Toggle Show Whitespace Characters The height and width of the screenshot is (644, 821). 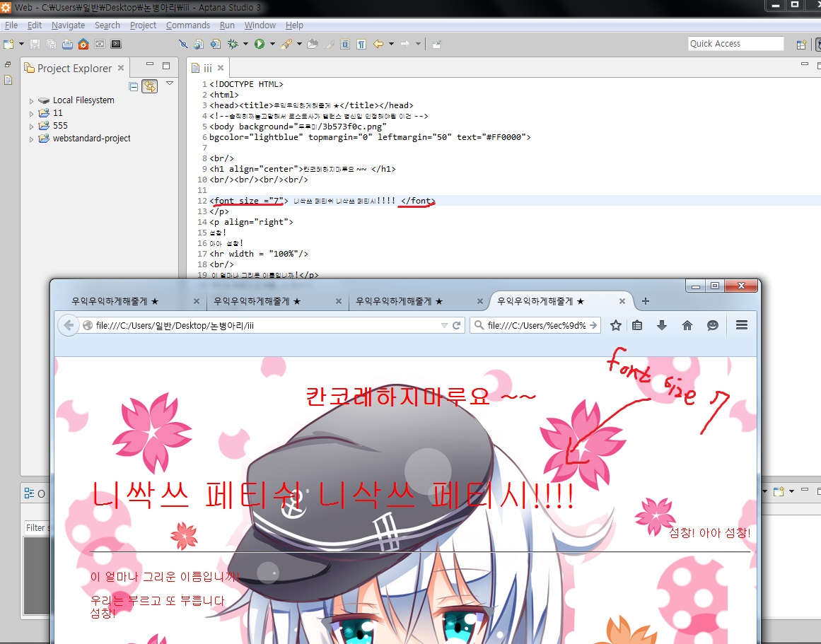(361, 44)
